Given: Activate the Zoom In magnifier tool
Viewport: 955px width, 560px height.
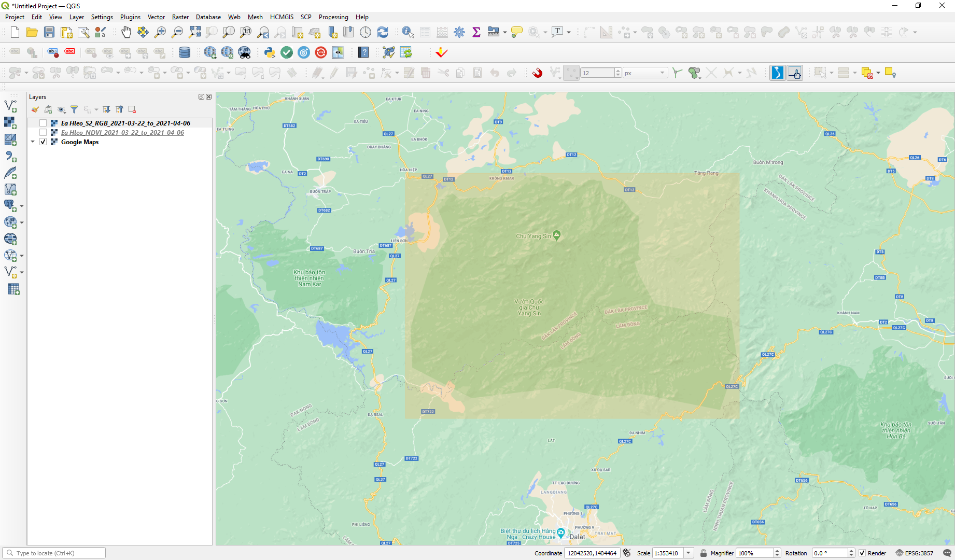Looking at the screenshot, I should pos(160,32).
